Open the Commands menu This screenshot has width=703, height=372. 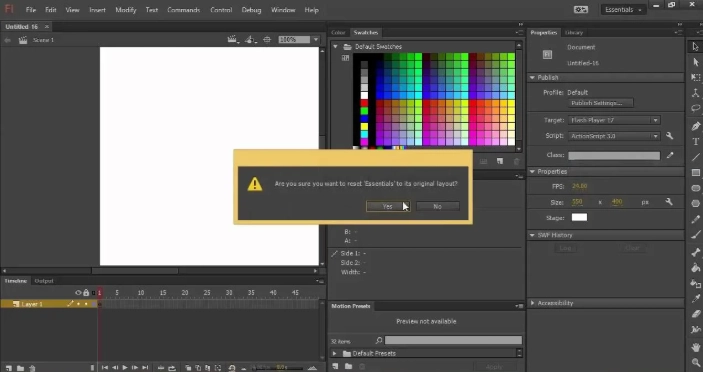(183, 10)
